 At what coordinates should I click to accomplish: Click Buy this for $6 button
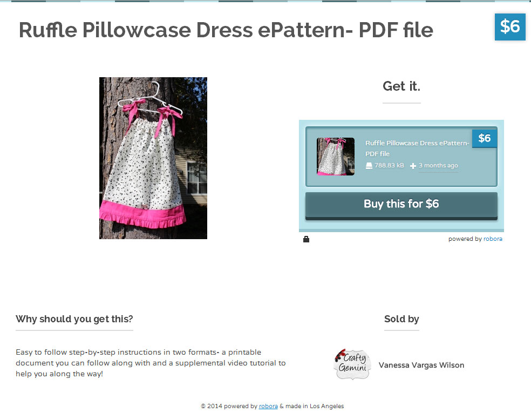401,205
